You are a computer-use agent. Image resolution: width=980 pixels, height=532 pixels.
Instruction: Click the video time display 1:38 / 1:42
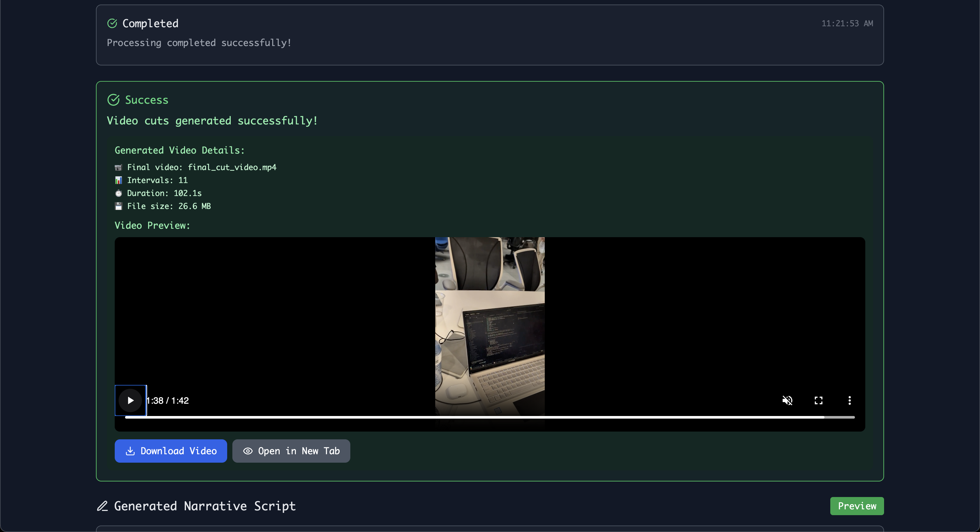(168, 400)
